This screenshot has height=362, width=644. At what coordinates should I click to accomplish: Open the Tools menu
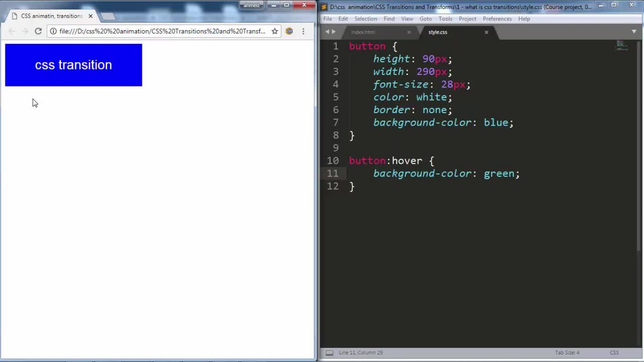tap(445, 19)
